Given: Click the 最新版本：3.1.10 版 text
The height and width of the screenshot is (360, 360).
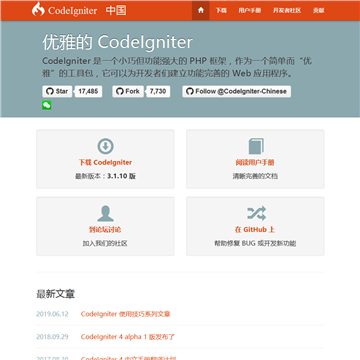Looking at the screenshot, I should click(x=105, y=176).
